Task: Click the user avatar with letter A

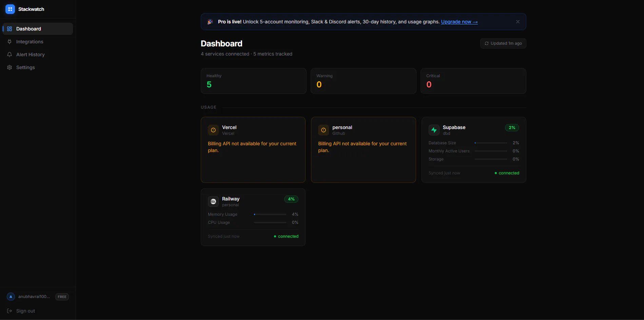Action: click(x=11, y=297)
